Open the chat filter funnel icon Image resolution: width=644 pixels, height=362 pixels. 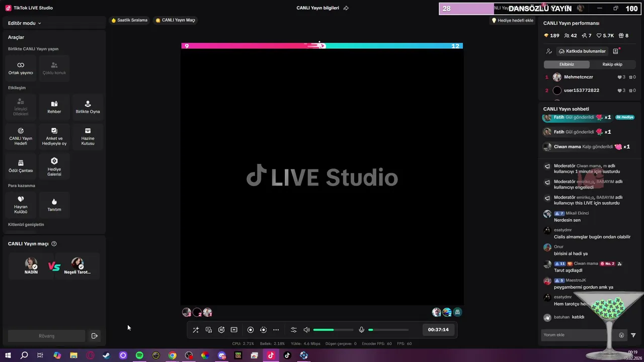pyautogui.click(x=633, y=335)
